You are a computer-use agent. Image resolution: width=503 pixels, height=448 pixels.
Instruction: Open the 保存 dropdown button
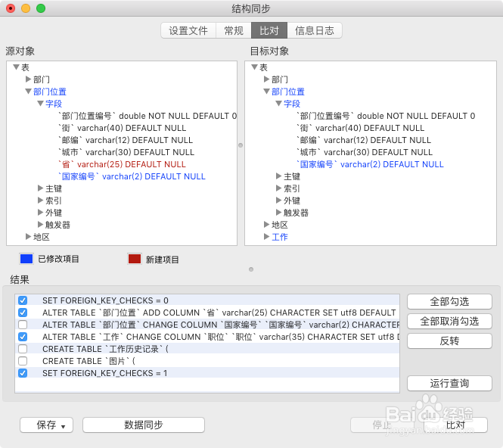[46, 425]
